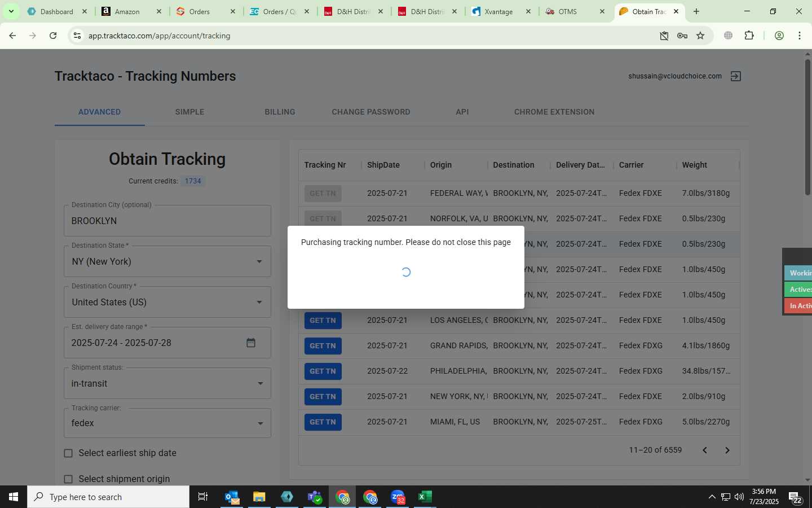Get TN for Miami shipment

tap(323, 422)
